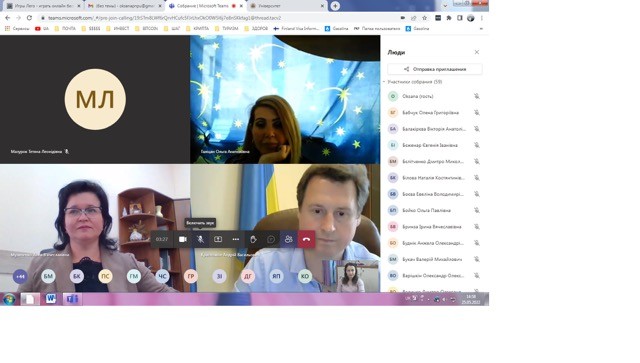Select the first participant with БМ avatar
640x363 pixels.
pyautogui.click(x=434, y=162)
